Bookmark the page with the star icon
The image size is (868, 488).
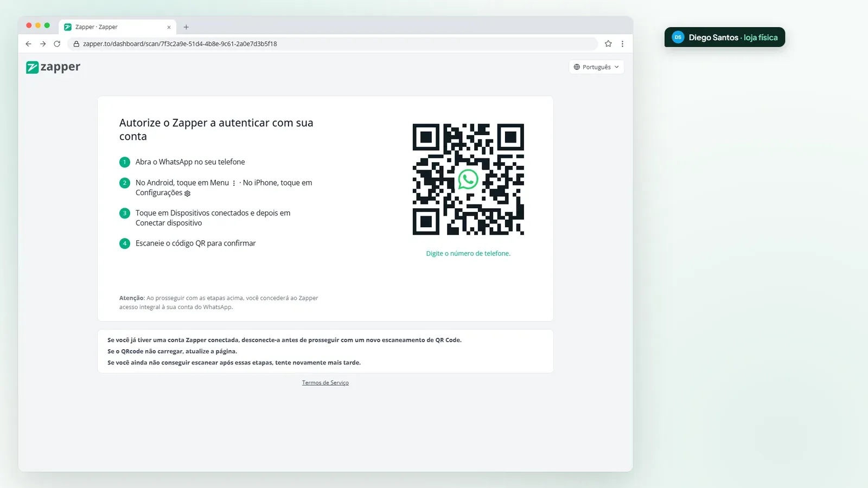[608, 44]
